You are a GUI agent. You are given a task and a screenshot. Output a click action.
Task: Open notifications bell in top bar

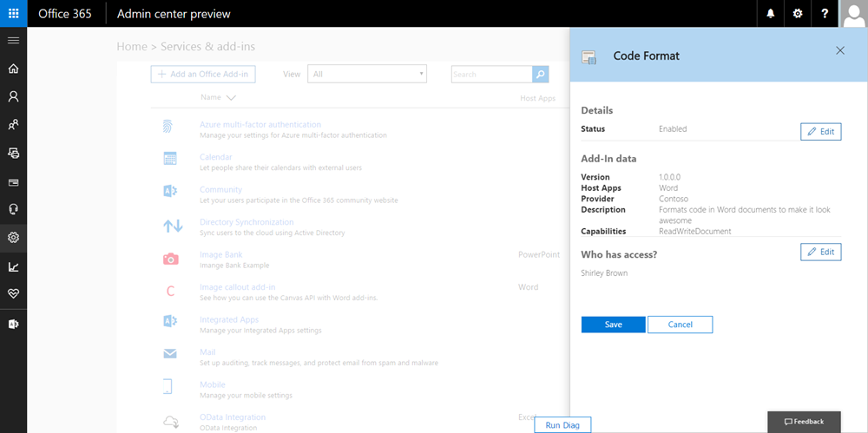click(770, 13)
